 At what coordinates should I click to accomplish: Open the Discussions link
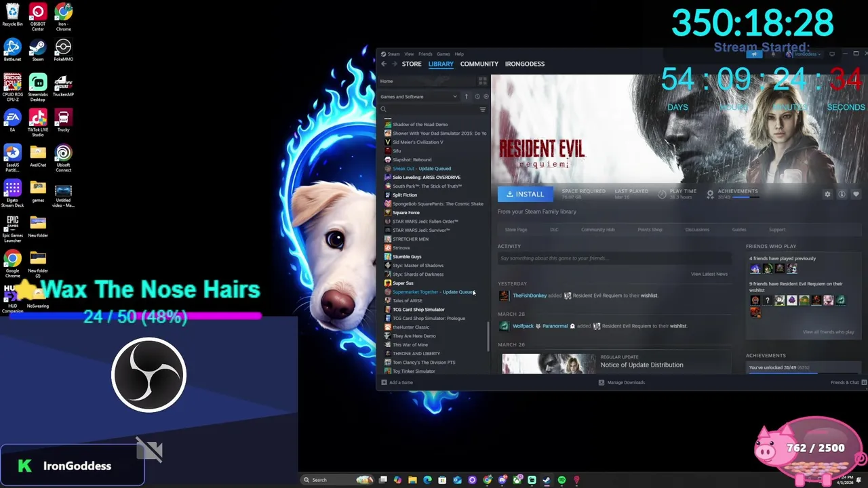point(697,230)
